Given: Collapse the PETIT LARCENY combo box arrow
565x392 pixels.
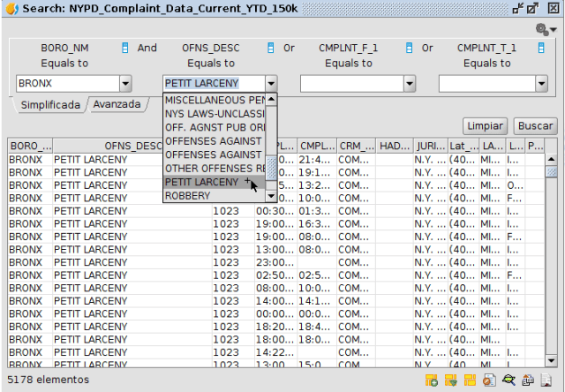Looking at the screenshot, I should point(270,84).
